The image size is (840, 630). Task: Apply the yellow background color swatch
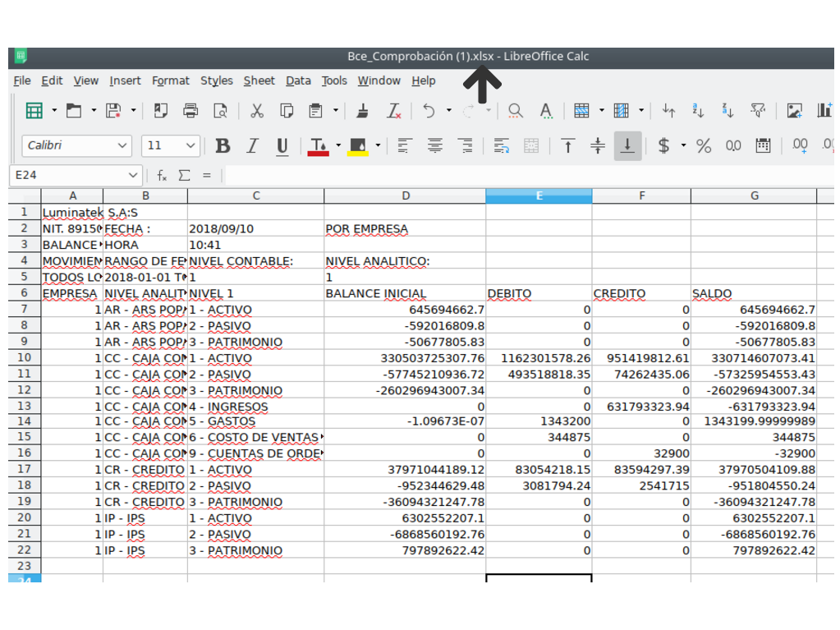point(358,146)
